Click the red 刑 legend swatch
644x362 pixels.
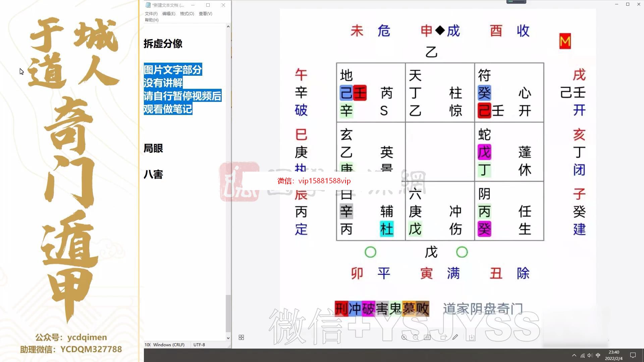click(341, 309)
